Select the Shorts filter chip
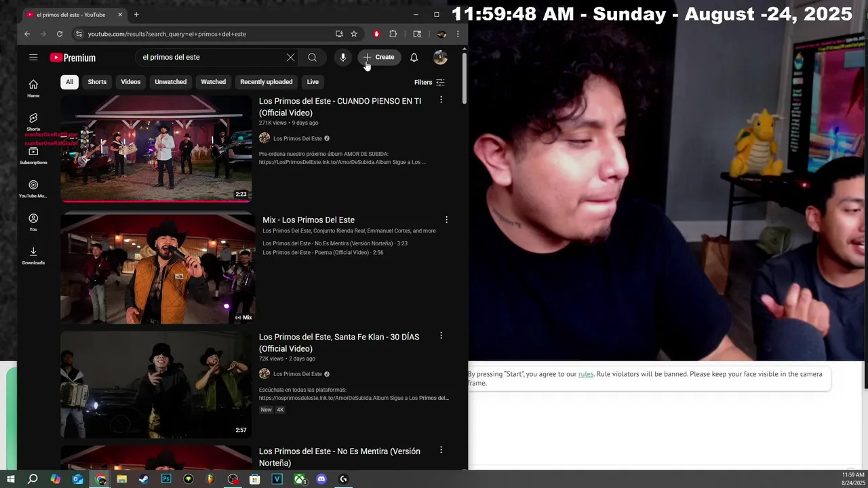The height and width of the screenshot is (488, 868). pos(97,82)
